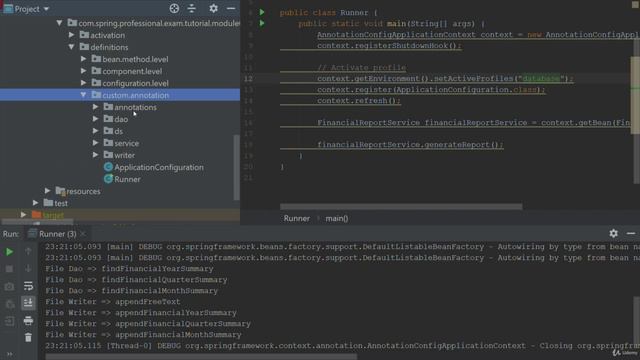
Task: Click the service folder icon
Action: pos(108,143)
